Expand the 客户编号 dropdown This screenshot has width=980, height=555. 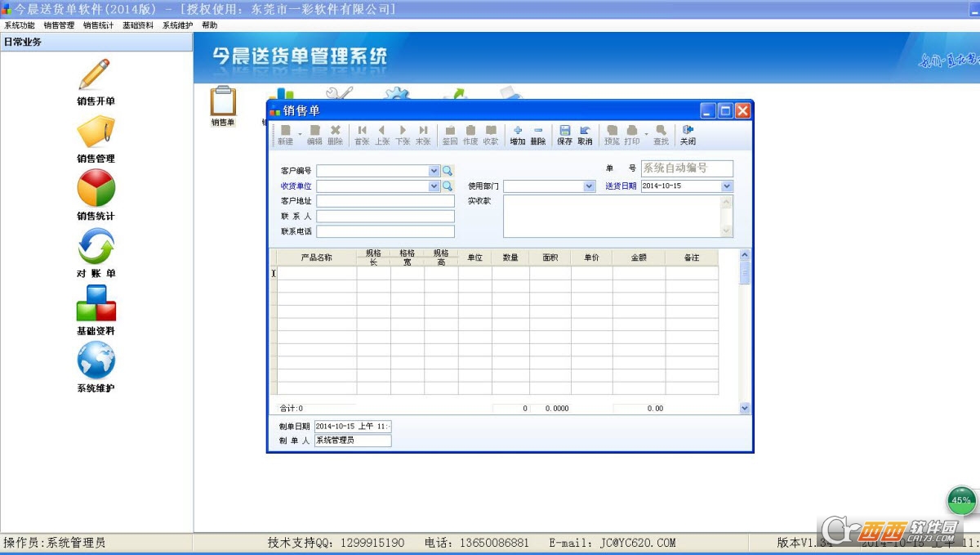(434, 172)
